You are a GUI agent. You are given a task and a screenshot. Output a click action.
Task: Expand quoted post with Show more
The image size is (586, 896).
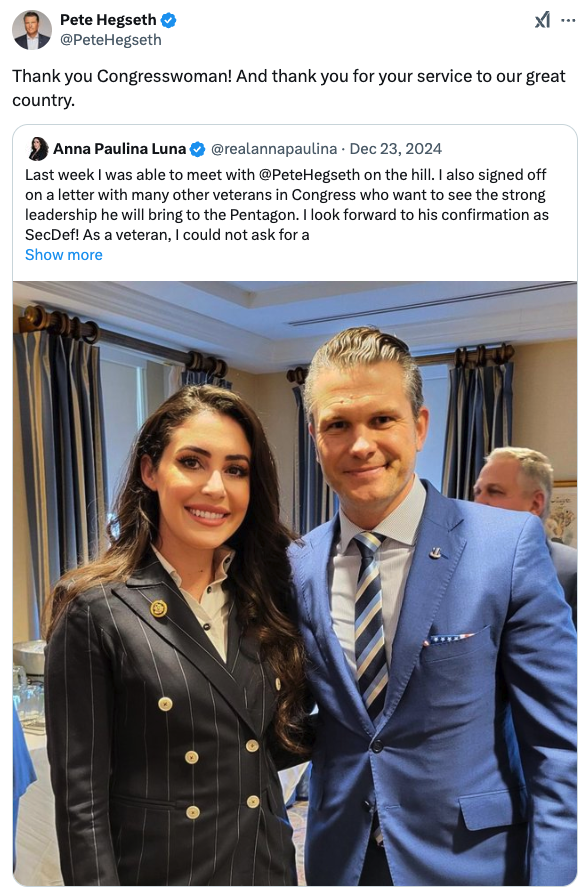64,255
